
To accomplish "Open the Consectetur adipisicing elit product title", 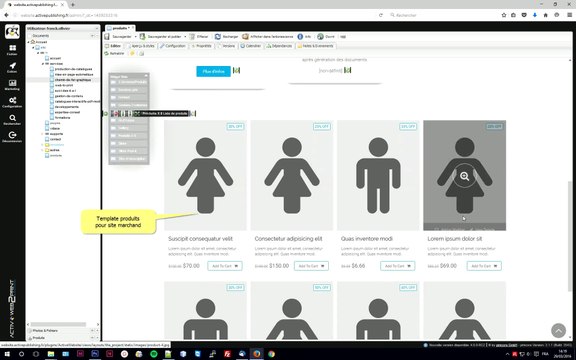I will [x=288, y=239].
